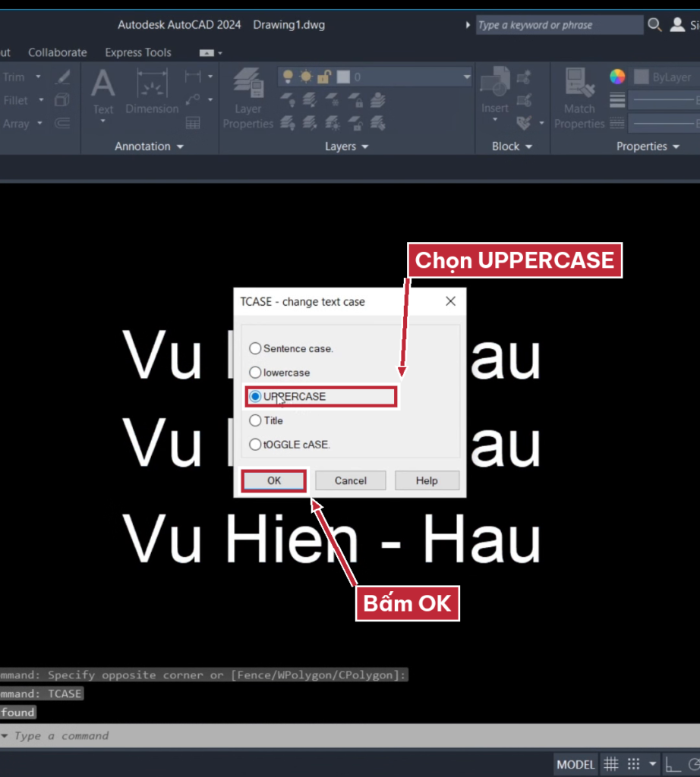
Task: Click the layer Unlock tool icon
Action: tap(355, 123)
